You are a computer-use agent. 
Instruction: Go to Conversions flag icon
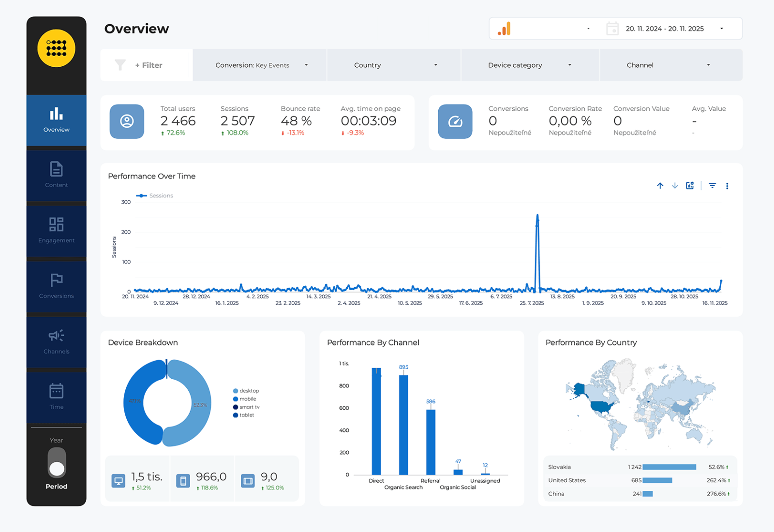57,280
